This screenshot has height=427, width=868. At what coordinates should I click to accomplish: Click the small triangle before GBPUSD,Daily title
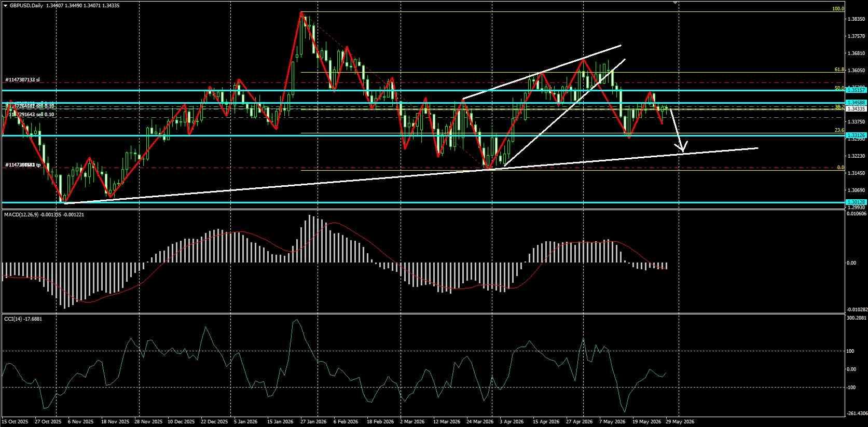5,6
